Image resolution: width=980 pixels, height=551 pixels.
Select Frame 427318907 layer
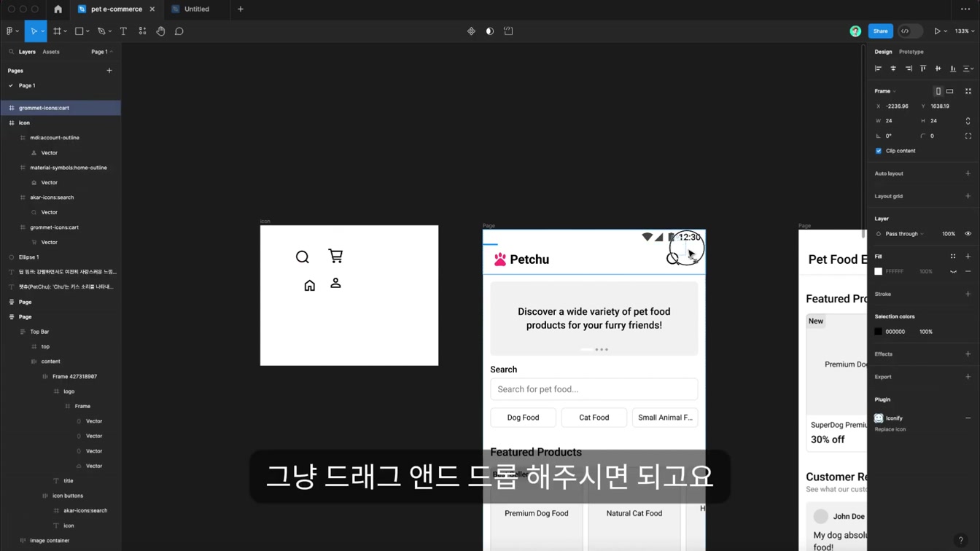click(x=61, y=377)
